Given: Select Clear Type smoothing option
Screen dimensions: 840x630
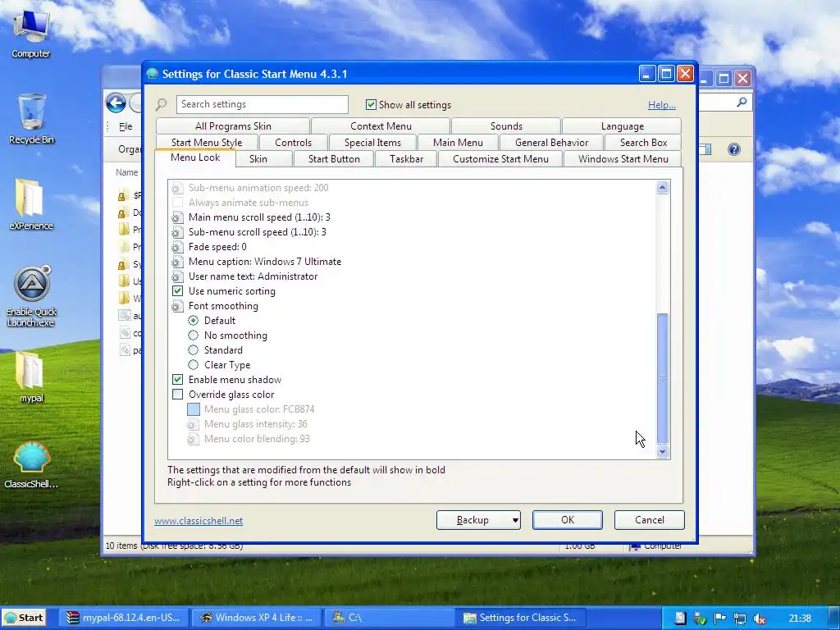Looking at the screenshot, I should [193, 365].
